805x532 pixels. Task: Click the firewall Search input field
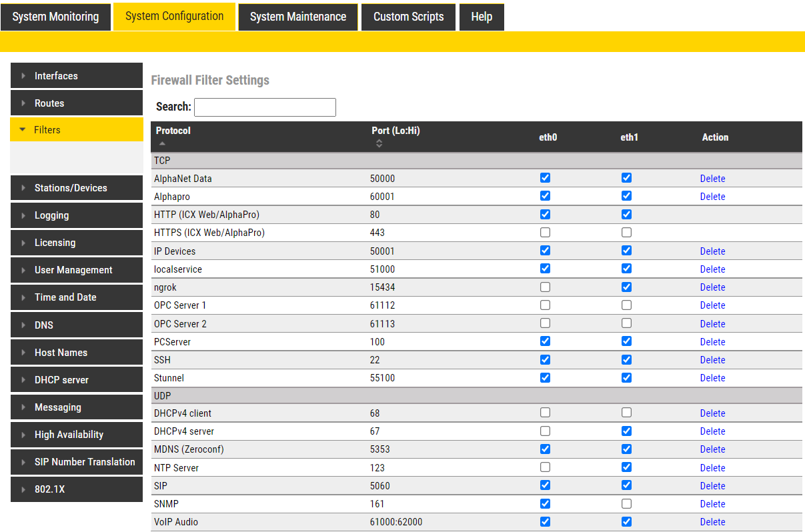click(x=265, y=107)
